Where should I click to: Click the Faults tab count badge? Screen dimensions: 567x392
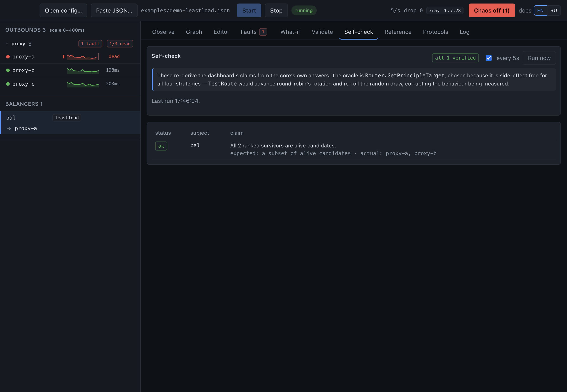(x=263, y=32)
